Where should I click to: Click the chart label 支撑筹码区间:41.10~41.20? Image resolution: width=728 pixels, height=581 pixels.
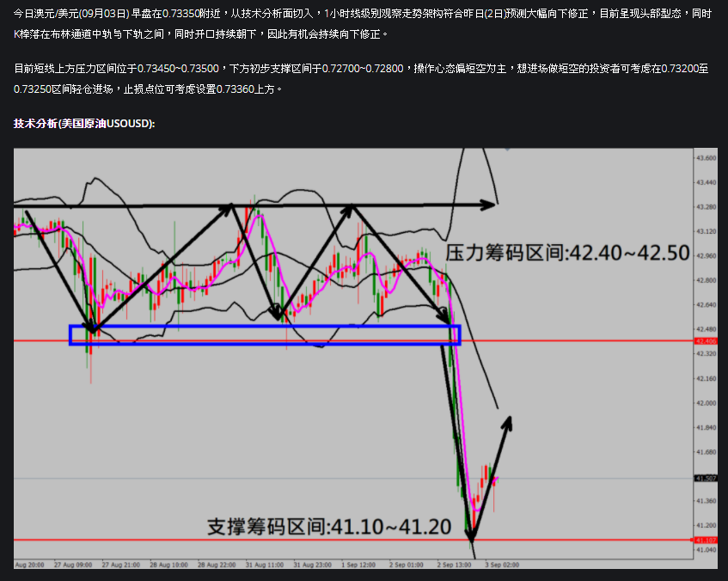(329, 527)
